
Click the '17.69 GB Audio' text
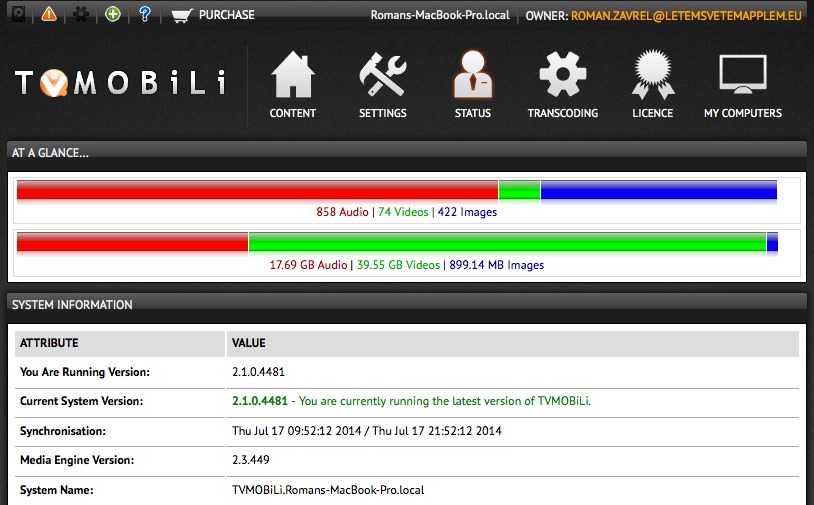(x=308, y=265)
